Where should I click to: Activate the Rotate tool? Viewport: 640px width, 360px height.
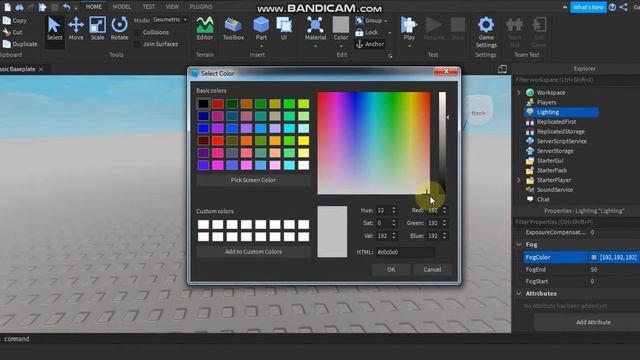point(119,29)
